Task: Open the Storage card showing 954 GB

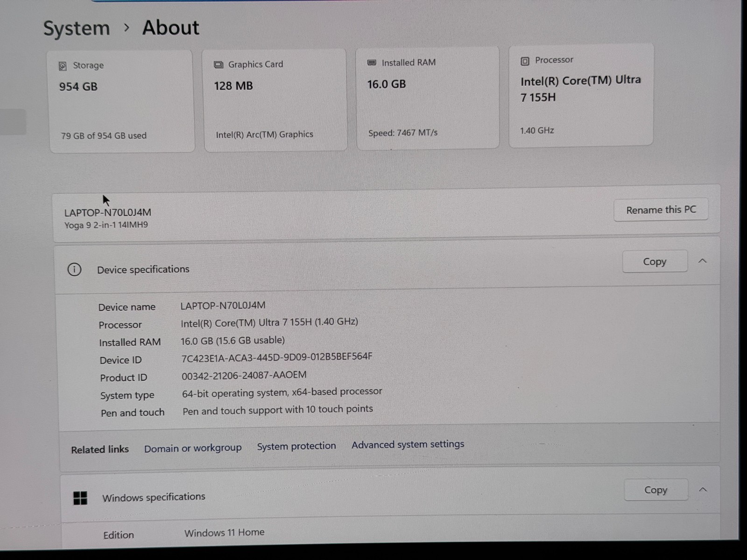Action: (x=121, y=101)
